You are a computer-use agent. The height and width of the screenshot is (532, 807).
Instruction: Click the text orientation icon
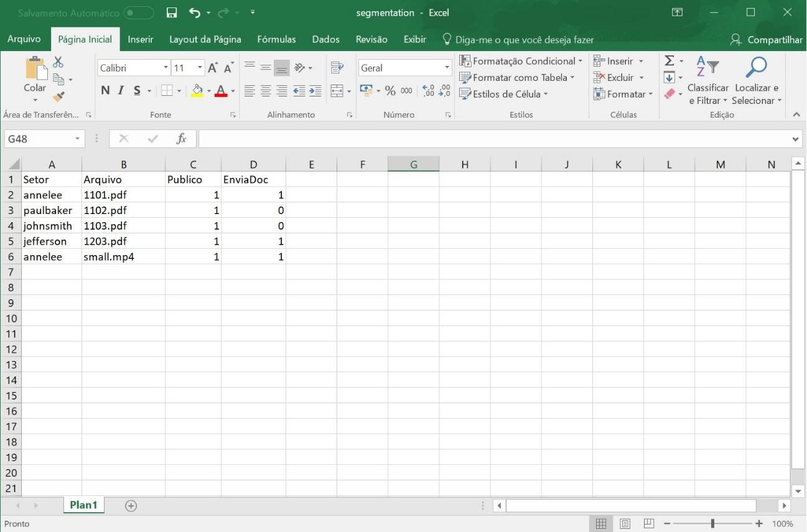(x=299, y=67)
